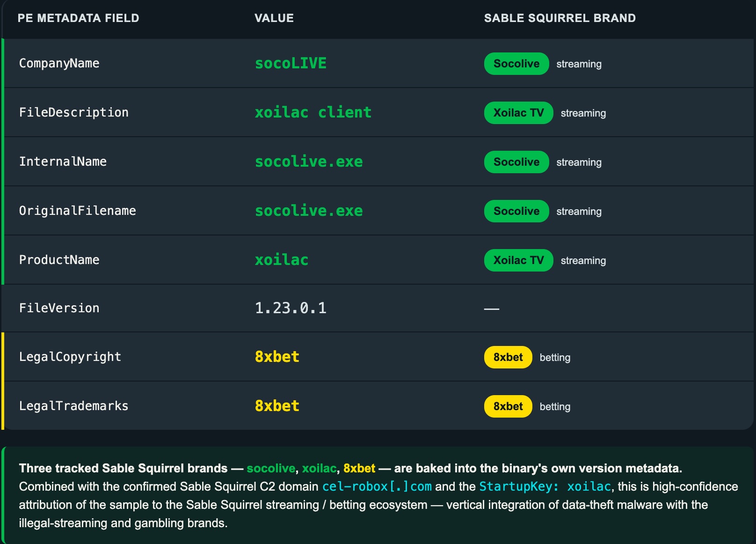Select the LegalCopyright field cell
Screen dimensions: 756x544
(x=70, y=357)
